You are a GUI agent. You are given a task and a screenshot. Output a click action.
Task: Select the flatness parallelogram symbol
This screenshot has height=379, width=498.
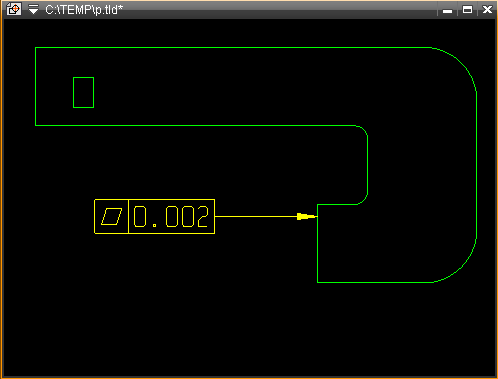112,217
